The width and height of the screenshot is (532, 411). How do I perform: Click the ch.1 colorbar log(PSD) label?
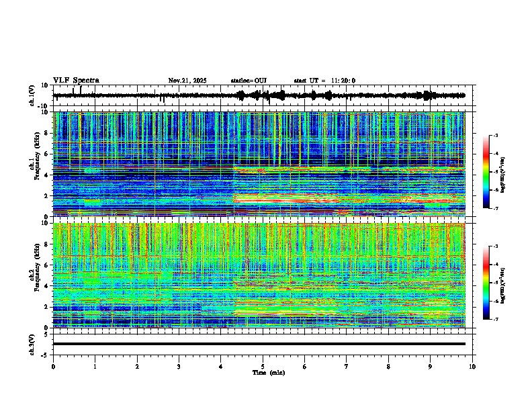(x=503, y=175)
